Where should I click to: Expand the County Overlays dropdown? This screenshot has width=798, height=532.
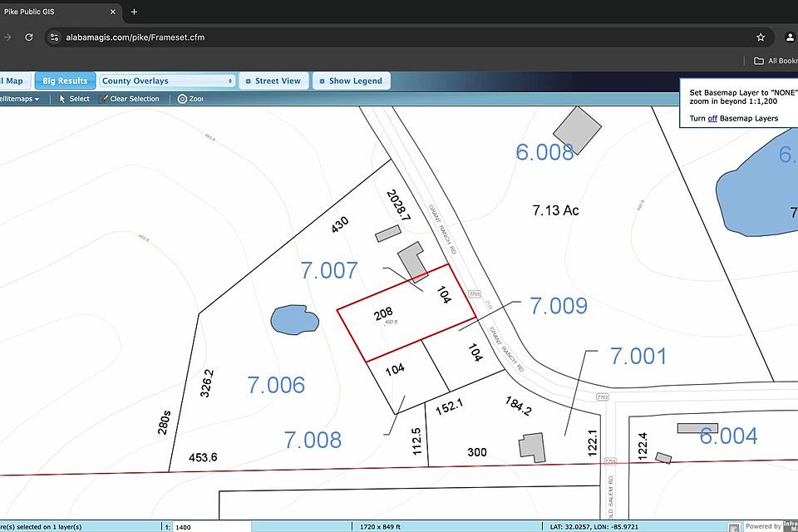click(x=167, y=81)
